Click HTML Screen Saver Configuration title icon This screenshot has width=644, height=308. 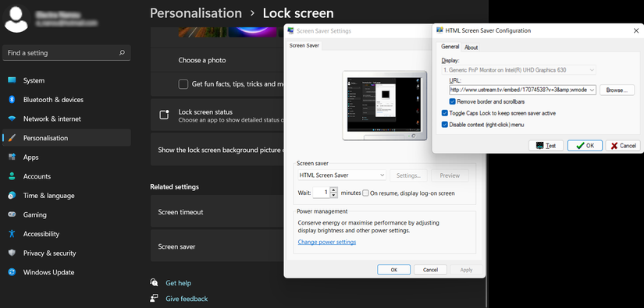pyautogui.click(x=439, y=30)
